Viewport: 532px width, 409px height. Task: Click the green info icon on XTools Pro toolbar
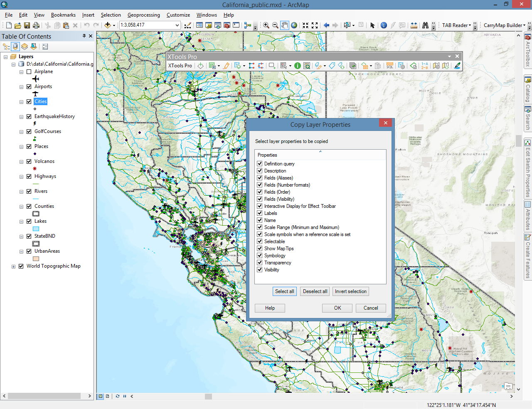[298, 66]
